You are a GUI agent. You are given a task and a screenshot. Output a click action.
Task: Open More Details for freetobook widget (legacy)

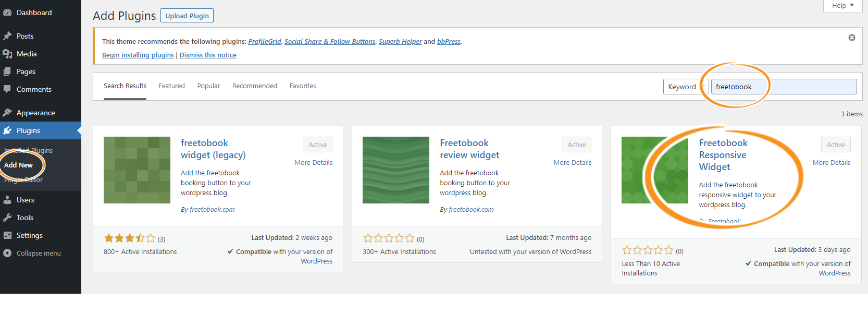314,163
